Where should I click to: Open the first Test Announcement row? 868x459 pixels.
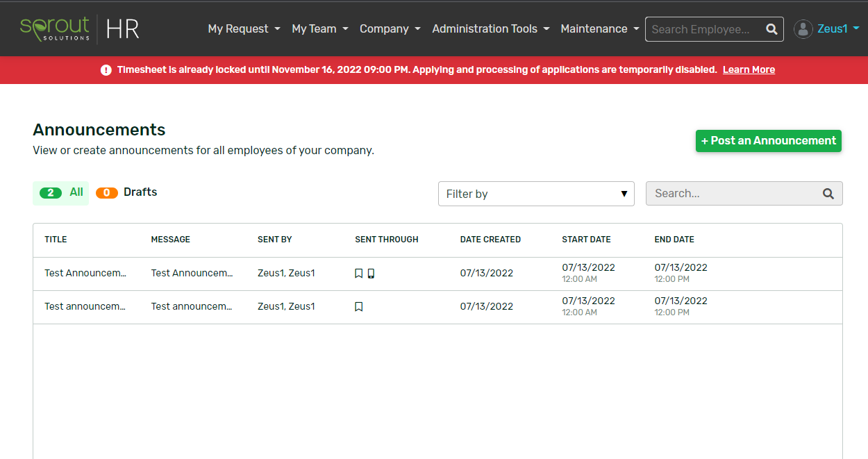pyautogui.click(x=85, y=274)
